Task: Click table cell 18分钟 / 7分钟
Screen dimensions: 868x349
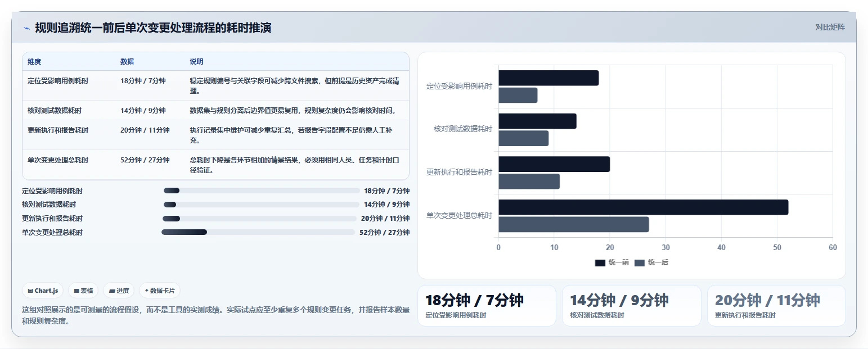Action: click(143, 81)
